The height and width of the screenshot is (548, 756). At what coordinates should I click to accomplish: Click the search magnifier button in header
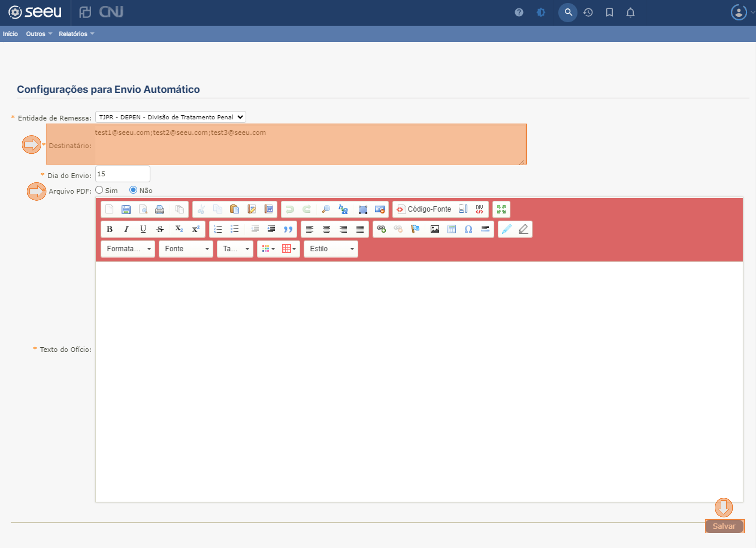[568, 12]
